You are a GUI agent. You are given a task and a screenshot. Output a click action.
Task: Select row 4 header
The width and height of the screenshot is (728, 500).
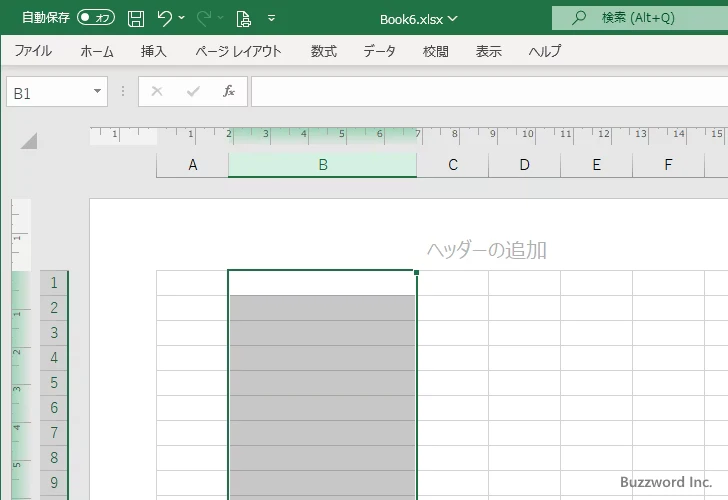(54, 358)
